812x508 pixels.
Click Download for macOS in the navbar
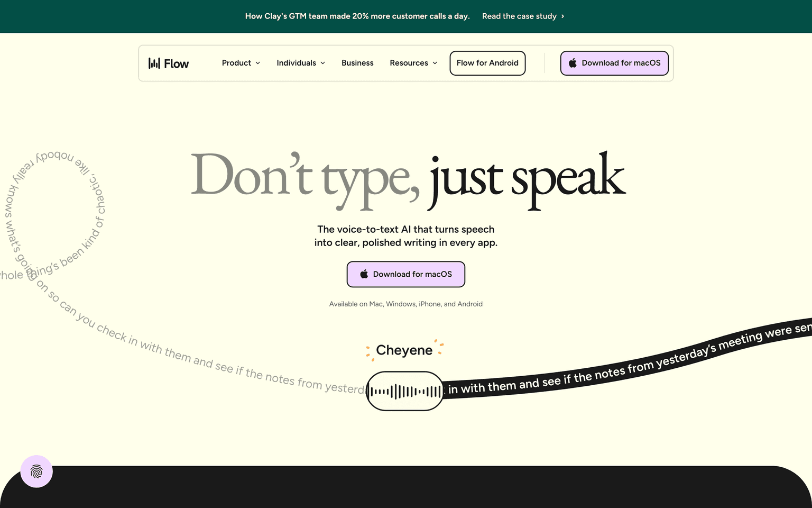[614, 63]
